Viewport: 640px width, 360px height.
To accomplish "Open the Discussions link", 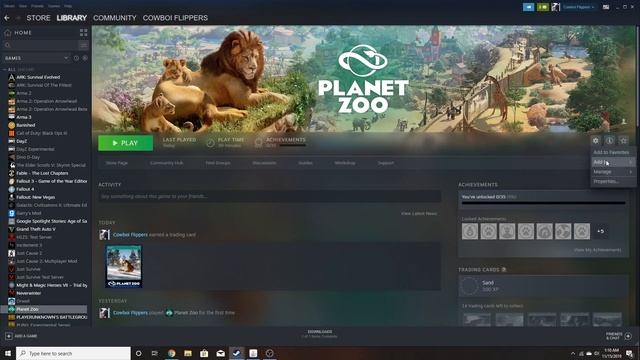I will 264,163.
